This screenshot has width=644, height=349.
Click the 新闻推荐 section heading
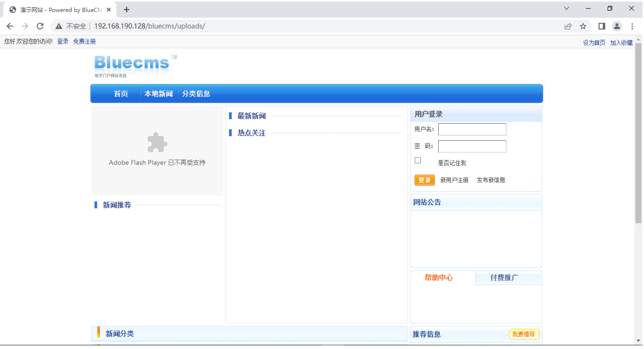(x=117, y=205)
